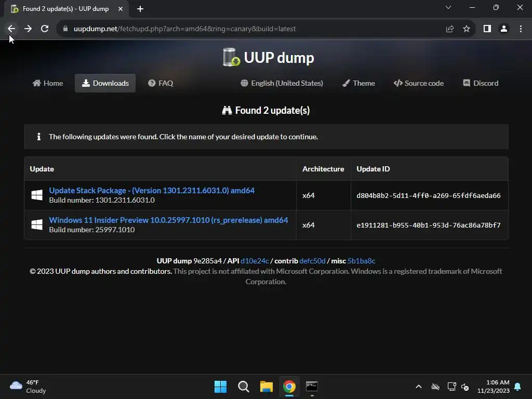
Task: Open the FAQ page
Action: point(161,83)
